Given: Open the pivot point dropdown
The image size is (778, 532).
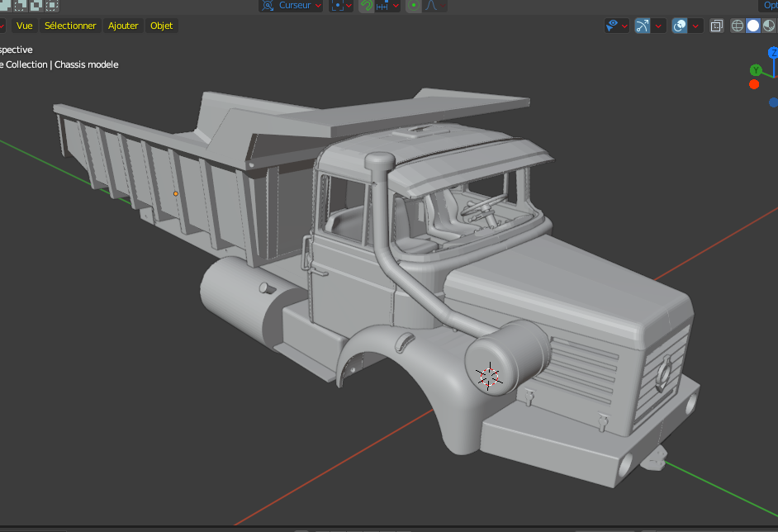Looking at the screenshot, I should pyautogui.click(x=341, y=5).
